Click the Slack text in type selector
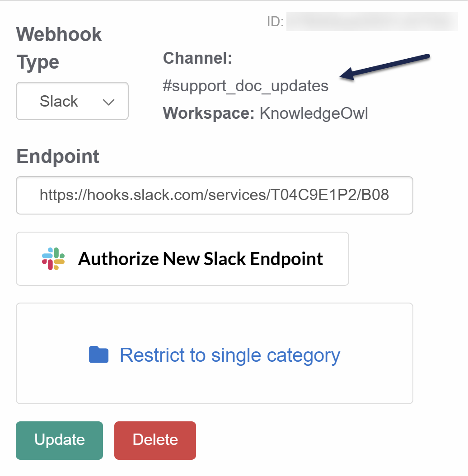 [x=59, y=101]
